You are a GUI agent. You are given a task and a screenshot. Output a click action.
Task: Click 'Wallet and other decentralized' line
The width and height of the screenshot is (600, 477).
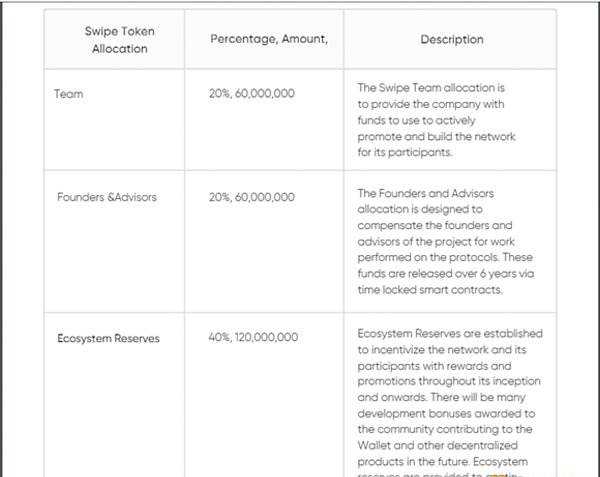[x=438, y=445]
